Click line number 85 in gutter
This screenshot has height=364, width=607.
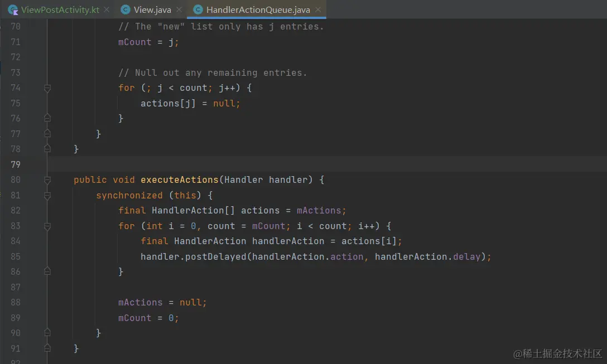click(16, 256)
